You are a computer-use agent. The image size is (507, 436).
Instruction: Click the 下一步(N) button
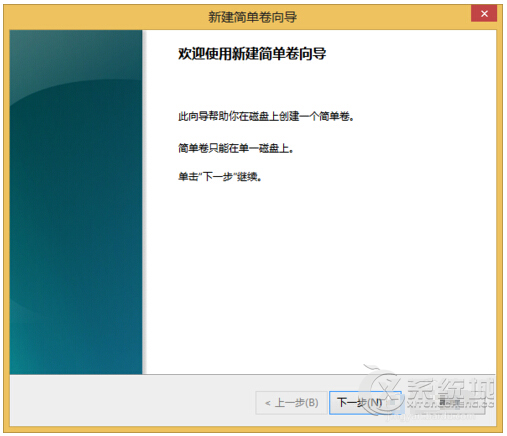[x=365, y=403]
